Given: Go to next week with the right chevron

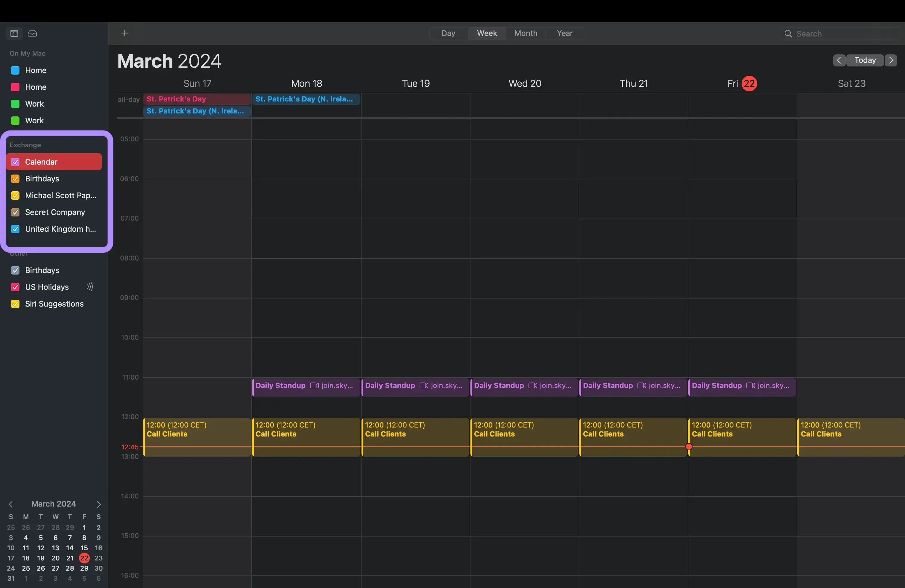Looking at the screenshot, I should (891, 60).
